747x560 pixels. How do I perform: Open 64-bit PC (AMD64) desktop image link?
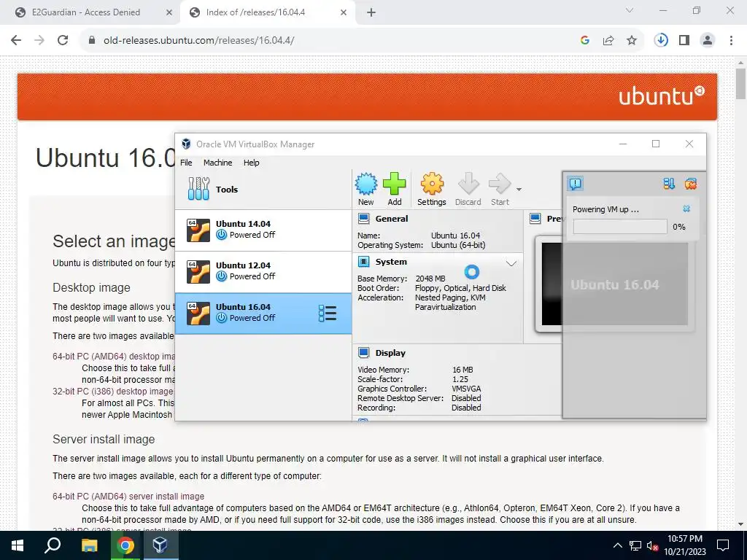tap(114, 356)
